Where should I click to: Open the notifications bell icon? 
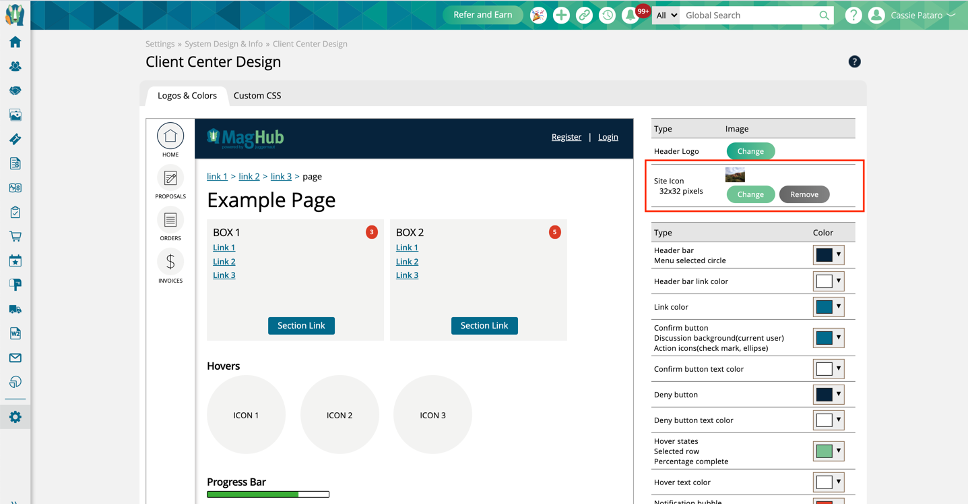[x=631, y=15]
